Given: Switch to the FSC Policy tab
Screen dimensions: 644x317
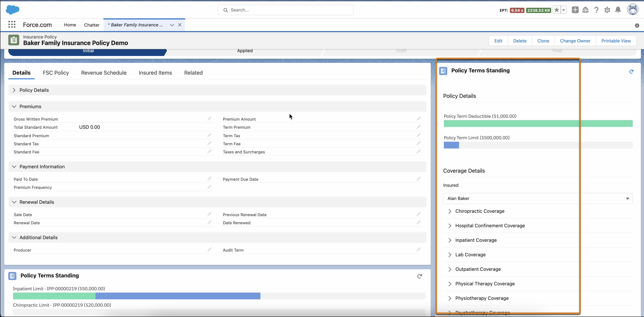Looking at the screenshot, I should 56,73.
